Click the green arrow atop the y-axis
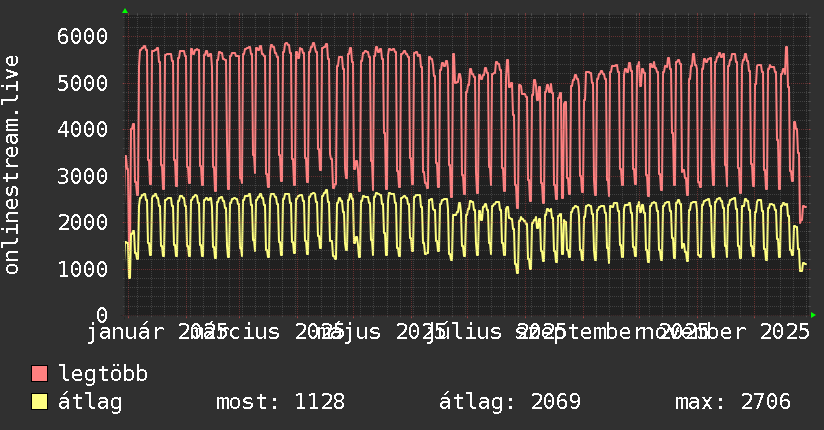The width and height of the screenshot is (824, 430). [125, 11]
